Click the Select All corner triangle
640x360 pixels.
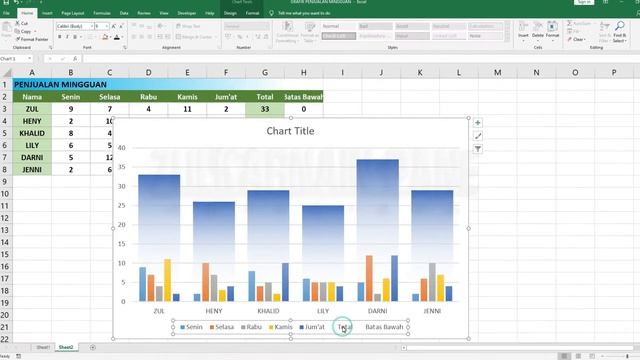point(7,73)
